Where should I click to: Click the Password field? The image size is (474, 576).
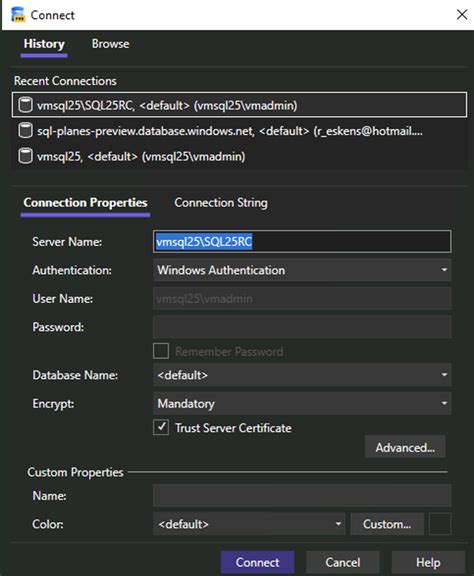pos(302,327)
